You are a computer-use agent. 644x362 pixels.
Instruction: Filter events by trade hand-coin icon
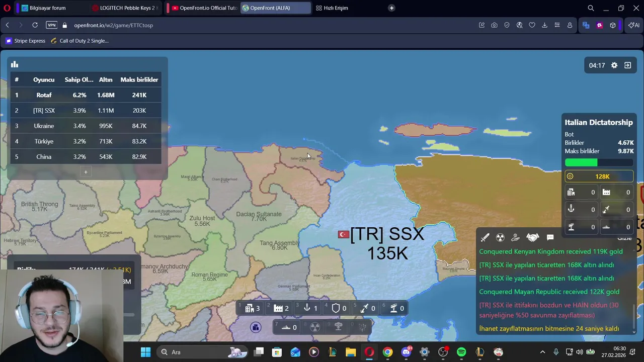coord(515,237)
